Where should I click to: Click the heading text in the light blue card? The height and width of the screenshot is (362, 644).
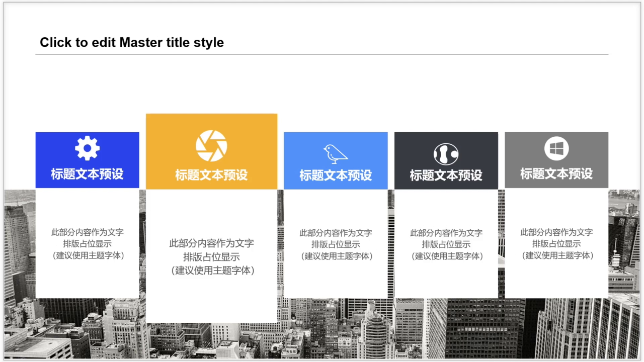(x=336, y=175)
